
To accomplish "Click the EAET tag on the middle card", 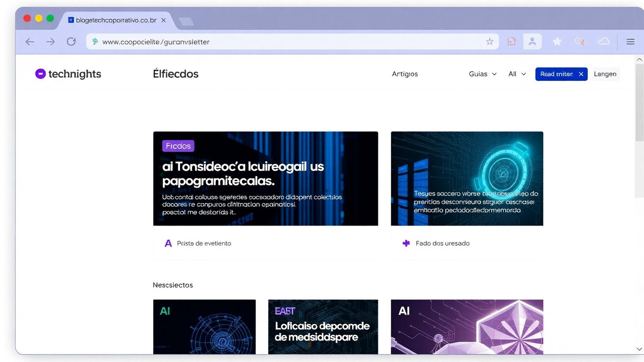I will click(x=285, y=311).
